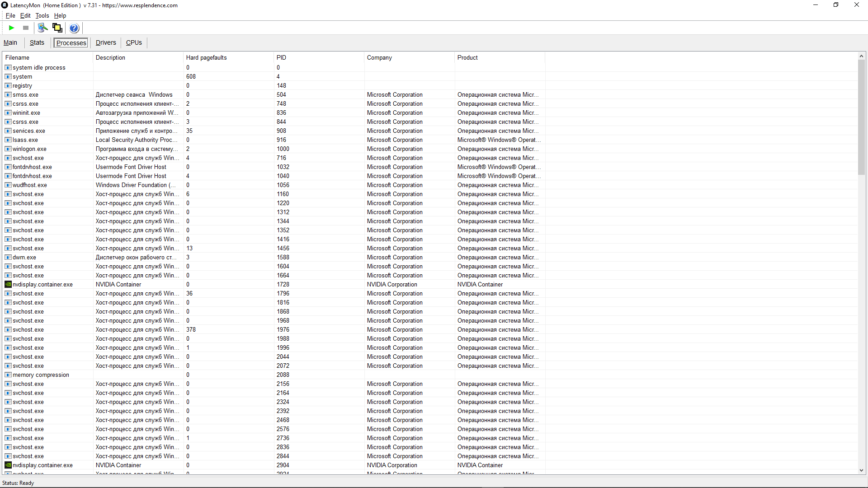
Task: Sort by the Company column header
Action: pyautogui.click(x=410, y=57)
